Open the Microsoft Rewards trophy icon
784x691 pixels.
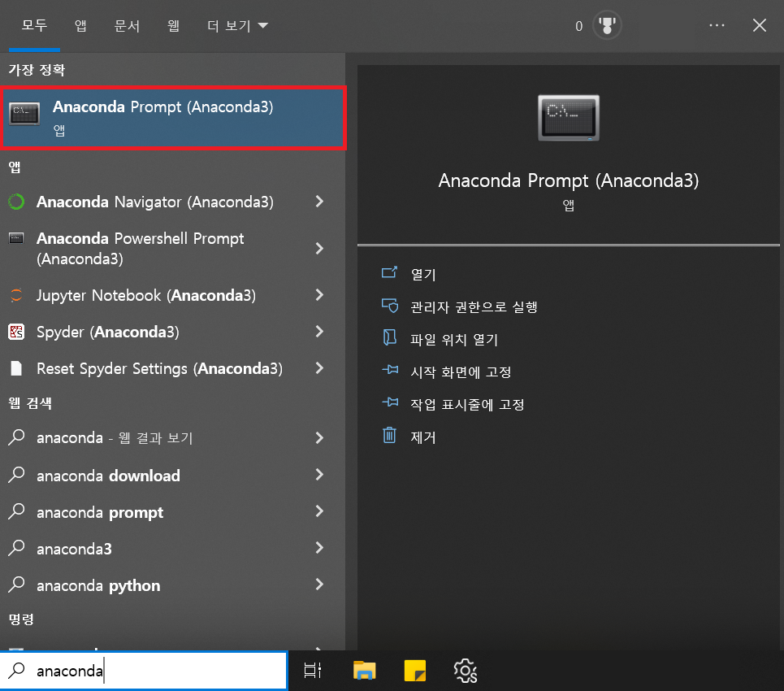606,25
